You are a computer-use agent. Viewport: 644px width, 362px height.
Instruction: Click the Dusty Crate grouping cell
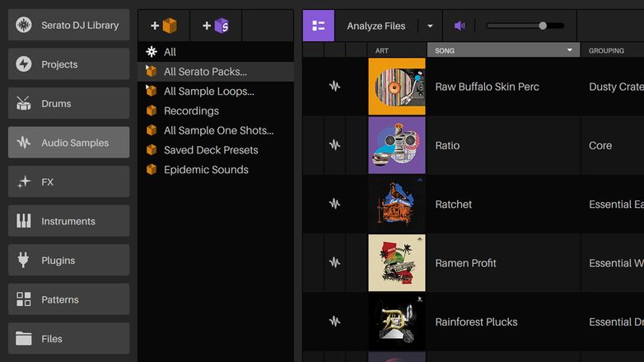pyautogui.click(x=613, y=87)
